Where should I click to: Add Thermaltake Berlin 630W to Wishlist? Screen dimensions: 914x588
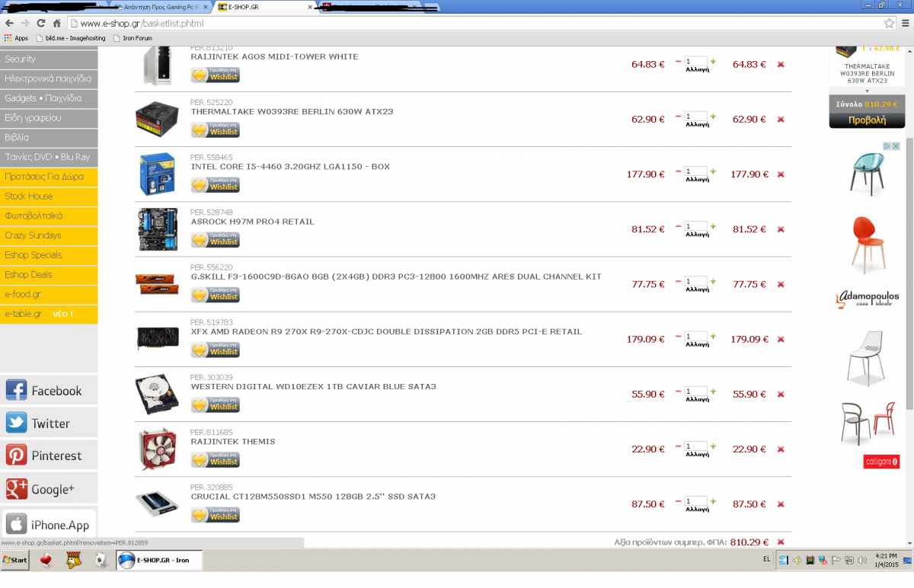point(216,130)
